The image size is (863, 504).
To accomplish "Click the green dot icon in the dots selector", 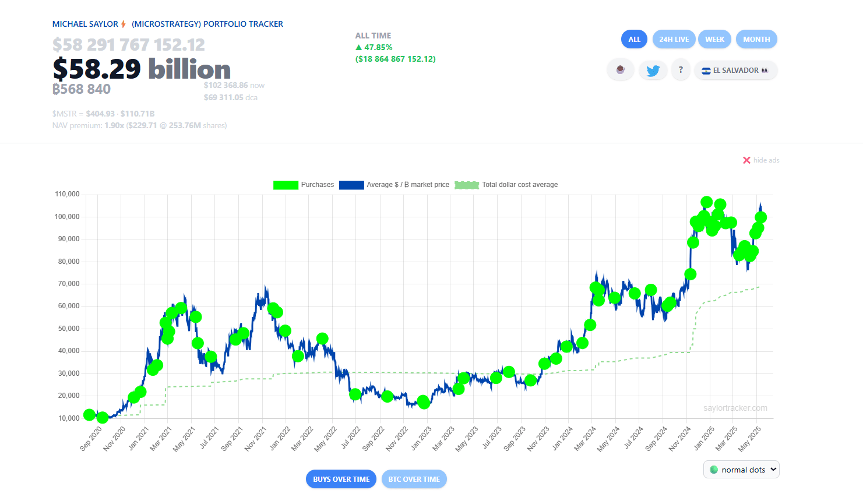I will pos(714,470).
